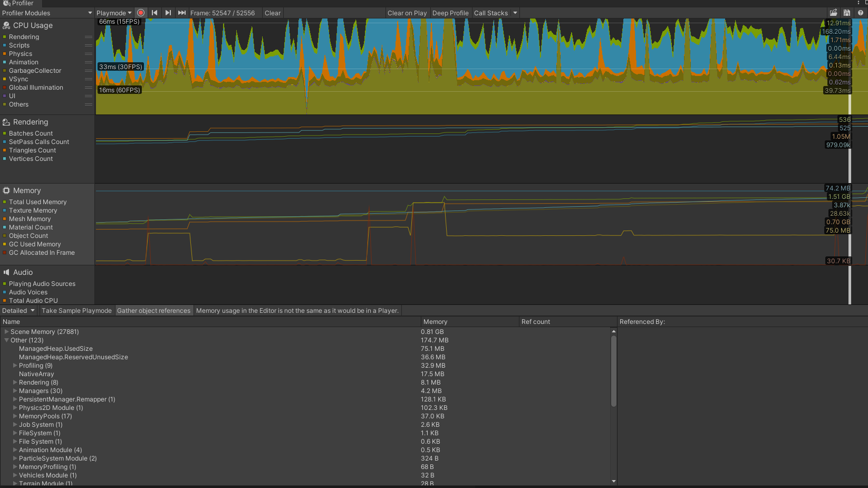Open the Profiler Modules dropdown

46,13
